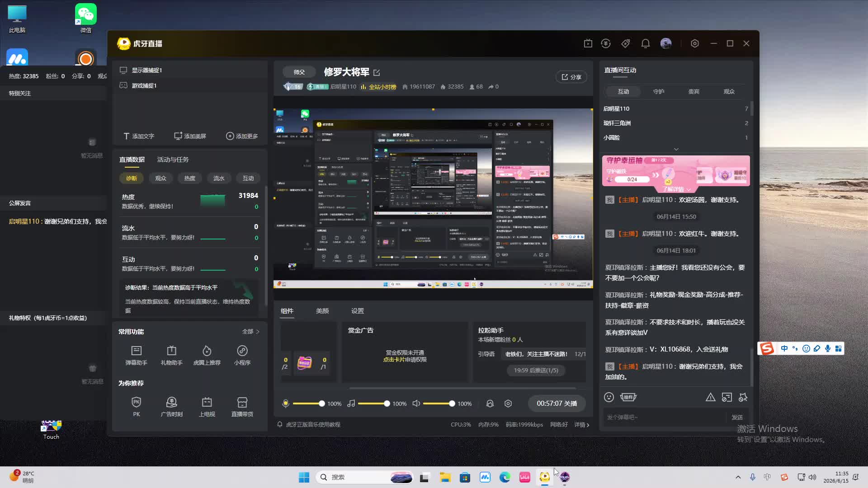Viewport: 868px width, 488px height.
Task: Click the danmaku message input field
Action: click(x=665, y=418)
